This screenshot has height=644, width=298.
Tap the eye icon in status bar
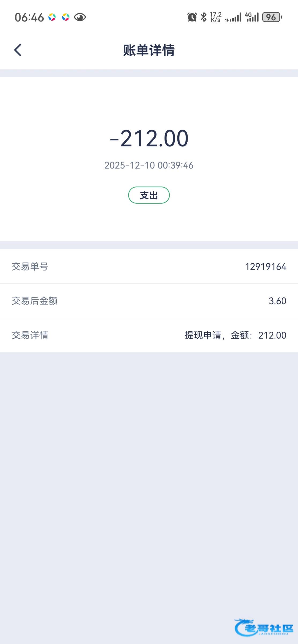tap(80, 17)
